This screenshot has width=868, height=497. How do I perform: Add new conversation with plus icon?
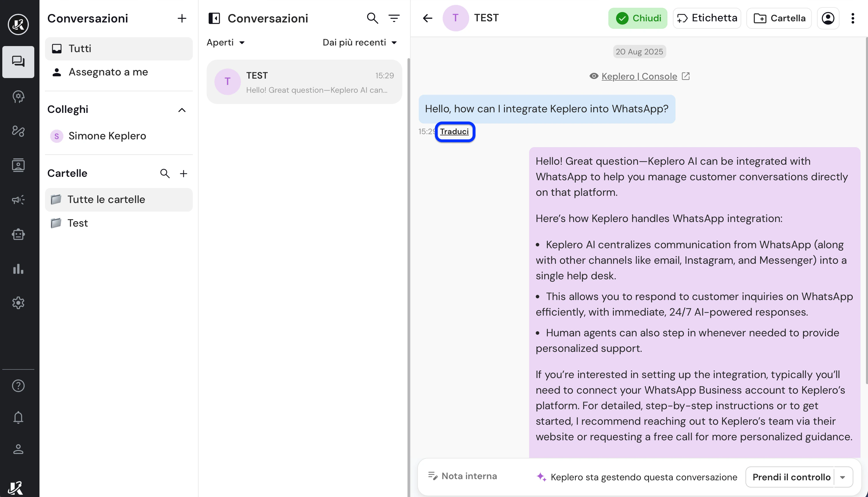click(x=182, y=18)
